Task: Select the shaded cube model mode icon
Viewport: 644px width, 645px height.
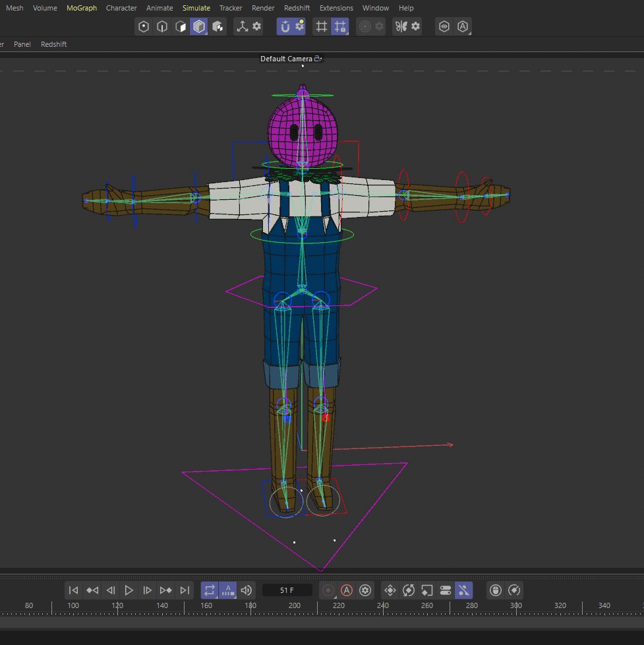Action: tap(199, 27)
